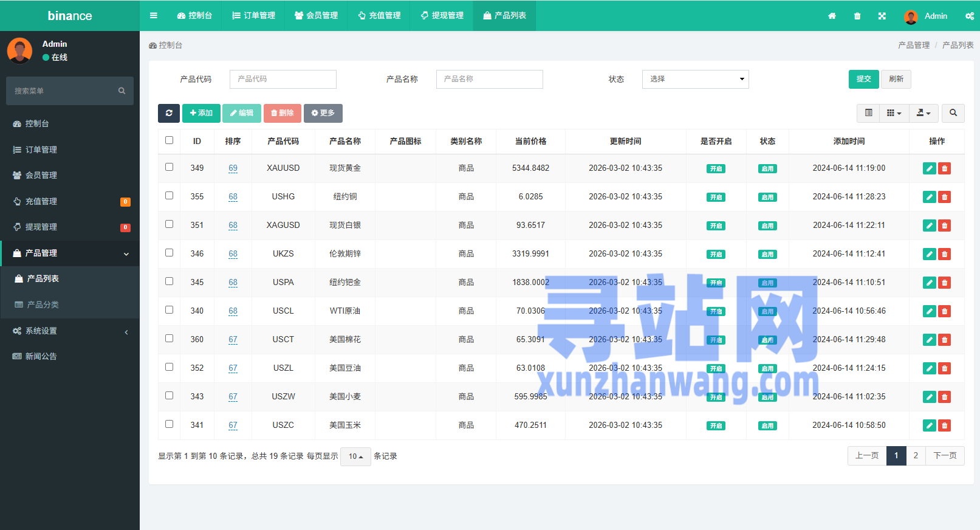Click red delete icon for USHG row
980x530 pixels.
click(944, 197)
